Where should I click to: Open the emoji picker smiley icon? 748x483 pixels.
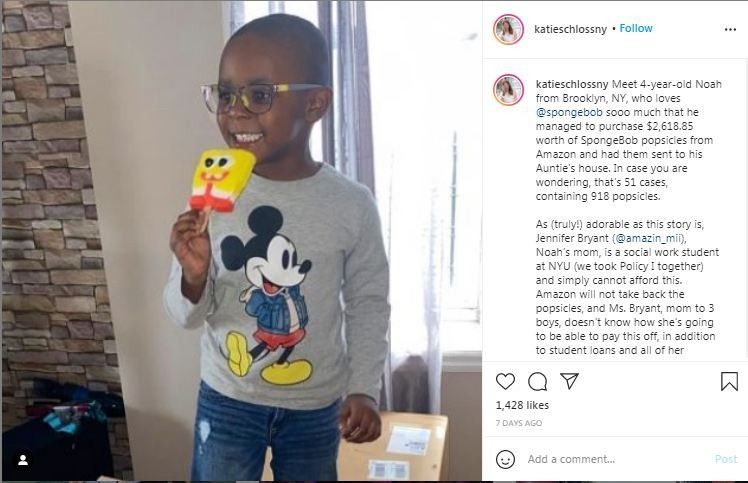coord(505,459)
